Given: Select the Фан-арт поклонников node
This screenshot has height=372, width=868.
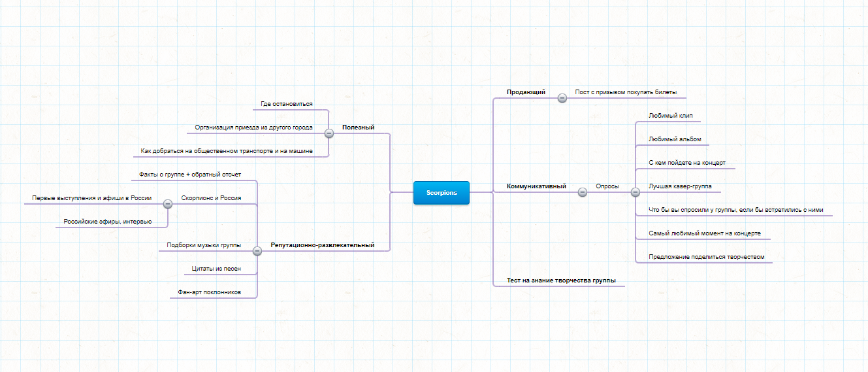Looking at the screenshot, I should (209, 292).
